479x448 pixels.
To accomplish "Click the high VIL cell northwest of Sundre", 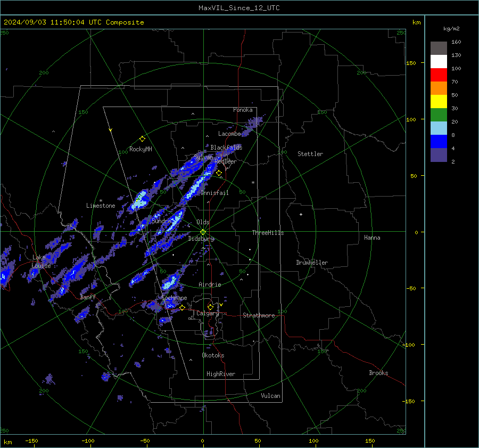I will 140,199.
